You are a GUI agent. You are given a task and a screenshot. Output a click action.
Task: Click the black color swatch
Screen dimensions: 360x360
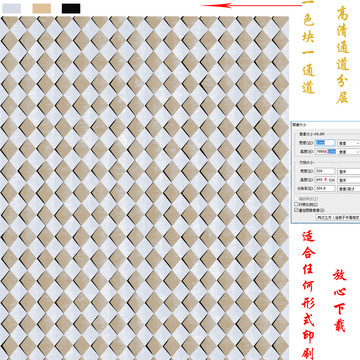[71, 8]
